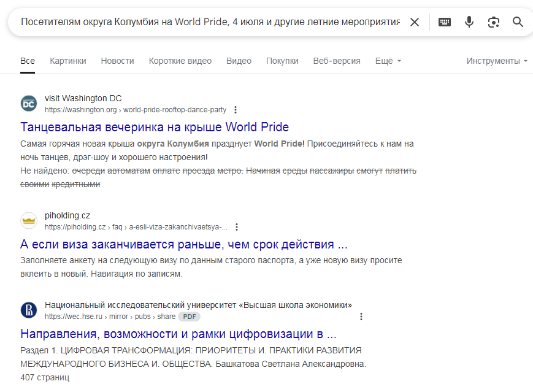Click into the search query input field
The width and height of the screenshot is (533, 392).
(210, 22)
